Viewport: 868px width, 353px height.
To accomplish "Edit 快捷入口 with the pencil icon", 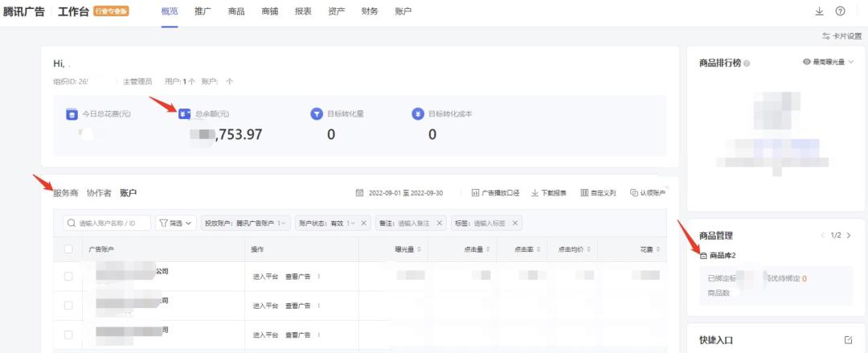I will pos(849,339).
